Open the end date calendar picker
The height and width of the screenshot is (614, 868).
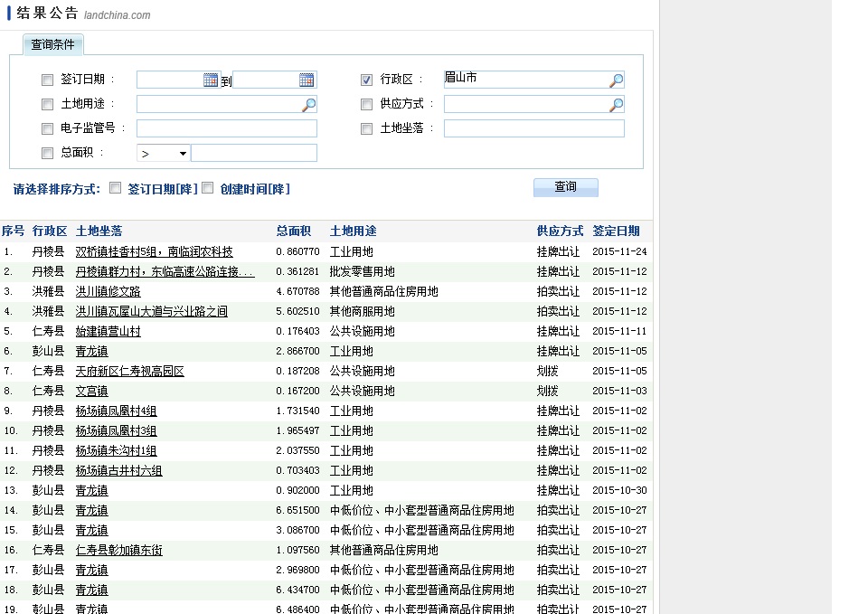coord(307,80)
